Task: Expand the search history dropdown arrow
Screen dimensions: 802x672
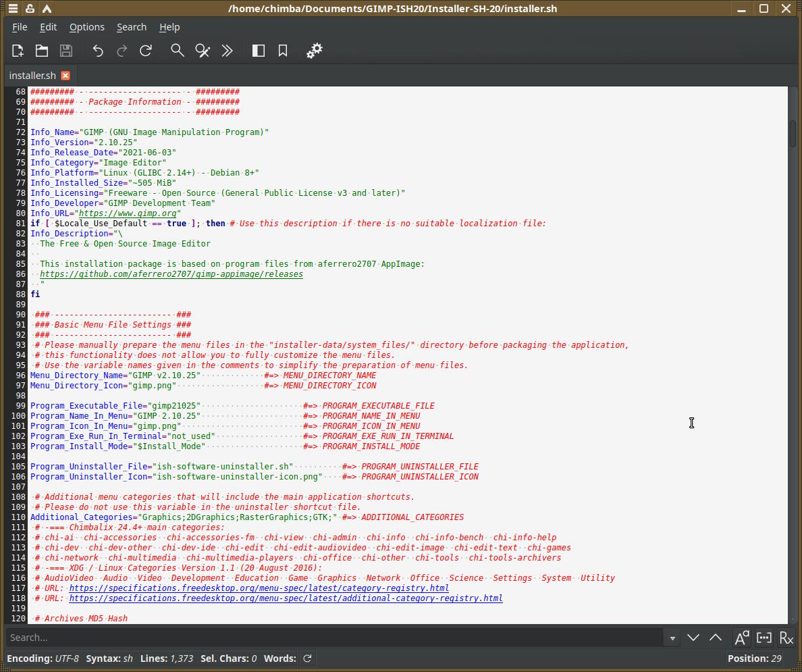Action: [672, 638]
